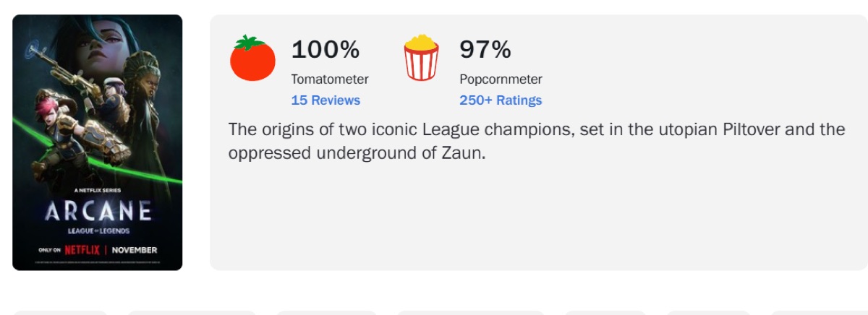Select the leftmost chip below the poster
This screenshot has height=315, width=868.
click(61, 312)
